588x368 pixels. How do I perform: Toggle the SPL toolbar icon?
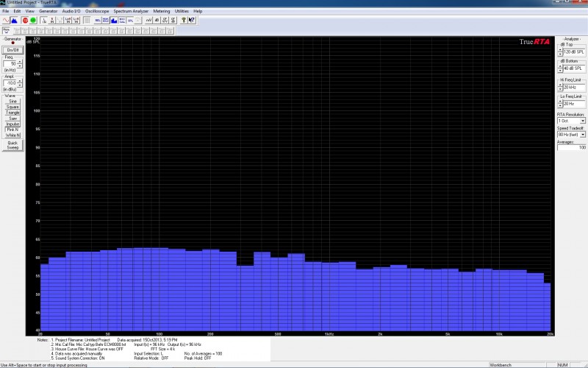coord(130,21)
